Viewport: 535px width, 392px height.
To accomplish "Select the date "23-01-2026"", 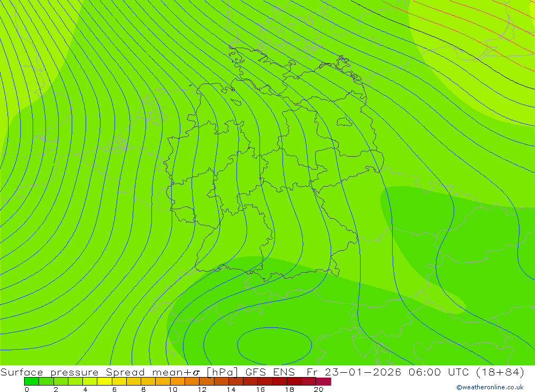I will 363,372.
